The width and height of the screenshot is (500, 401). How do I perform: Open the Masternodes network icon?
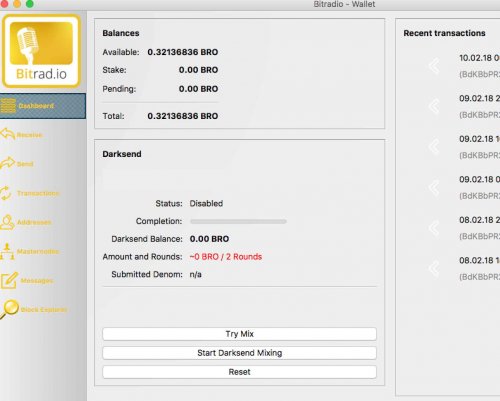(x=7, y=251)
